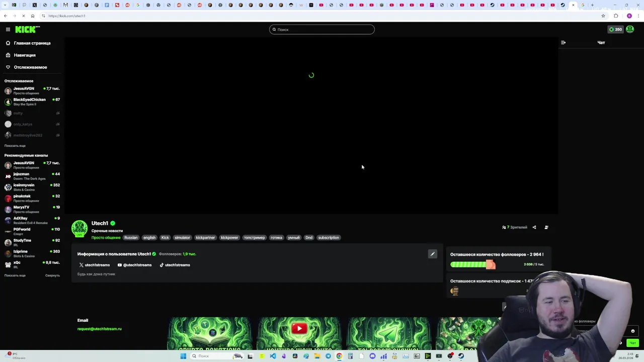Viewport: 644px width, 362px height.
Task: Open recommended channel xQc
Action: pyautogui.click(x=32, y=264)
